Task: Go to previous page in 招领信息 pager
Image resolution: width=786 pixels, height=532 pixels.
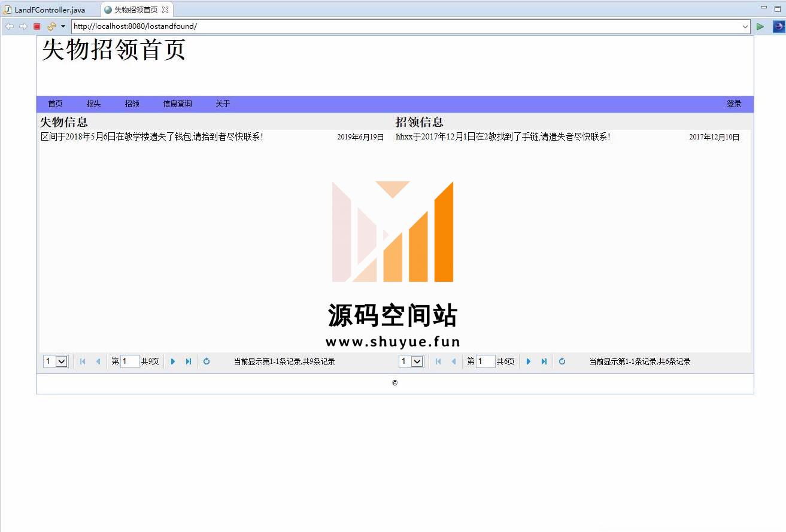Action: tap(454, 361)
